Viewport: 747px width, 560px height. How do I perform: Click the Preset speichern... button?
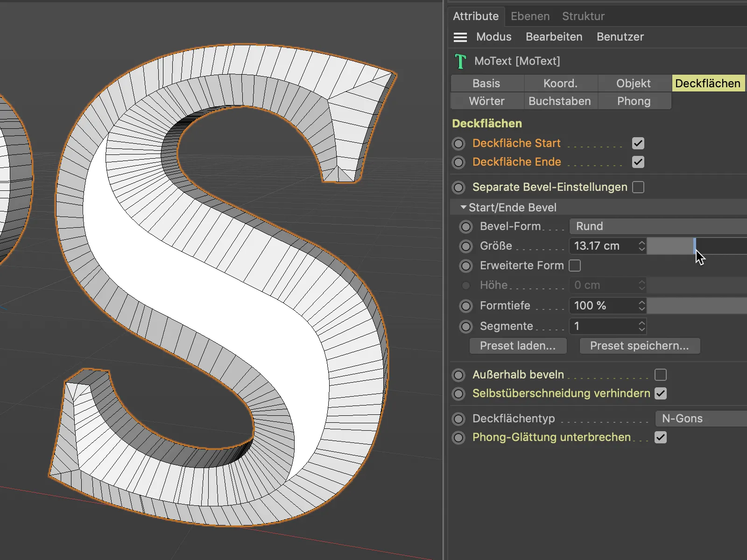[639, 346]
